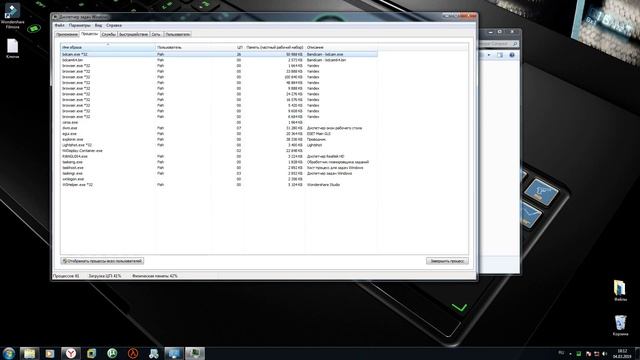Select the dwm.exe process row
This screenshot has width=640, height=360.
point(219,128)
